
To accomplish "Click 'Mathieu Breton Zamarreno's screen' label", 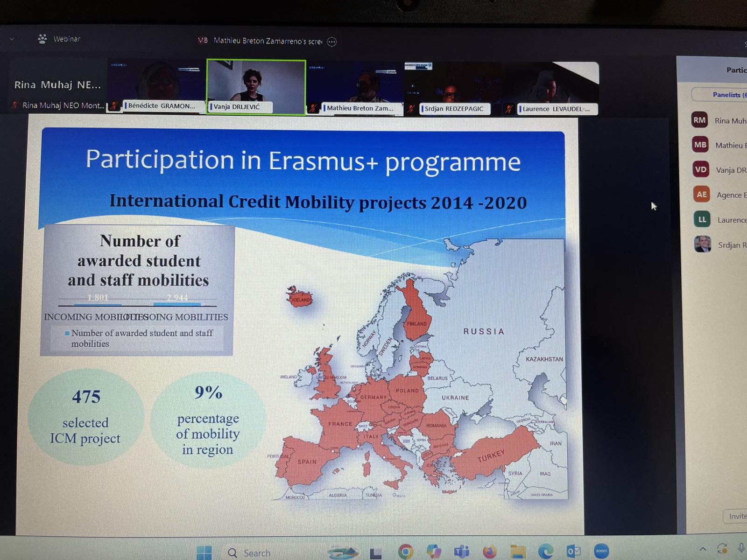I will [268, 41].
